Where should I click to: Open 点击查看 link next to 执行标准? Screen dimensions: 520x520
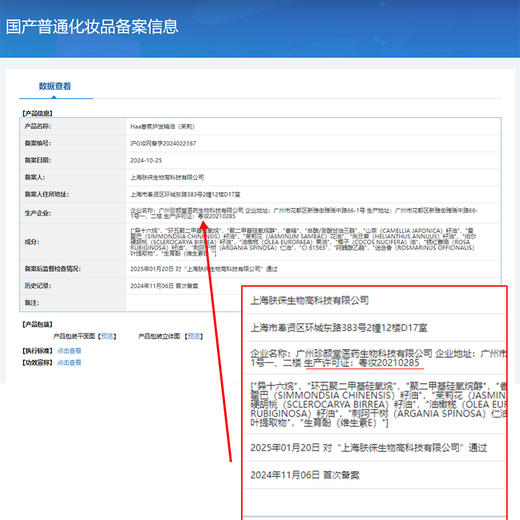point(69,351)
